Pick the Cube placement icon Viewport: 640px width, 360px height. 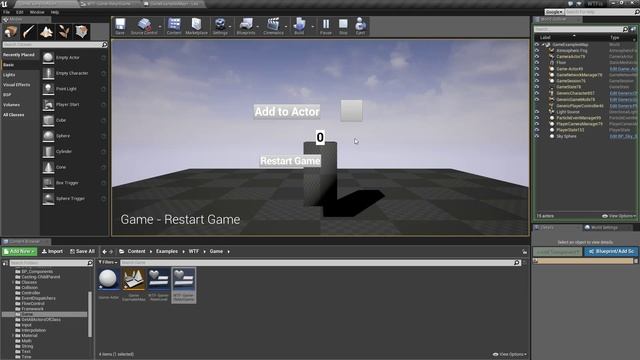pos(48,120)
